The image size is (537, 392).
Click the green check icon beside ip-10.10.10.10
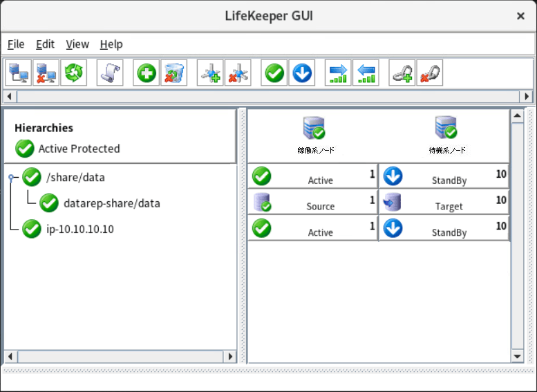click(x=32, y=229)
